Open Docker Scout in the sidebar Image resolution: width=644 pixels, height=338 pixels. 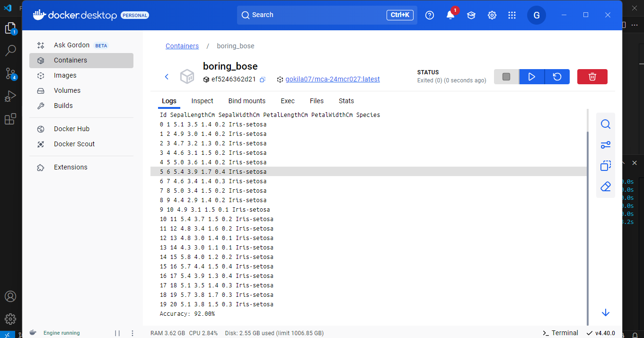pyautogui.click(x=81, y=144)
